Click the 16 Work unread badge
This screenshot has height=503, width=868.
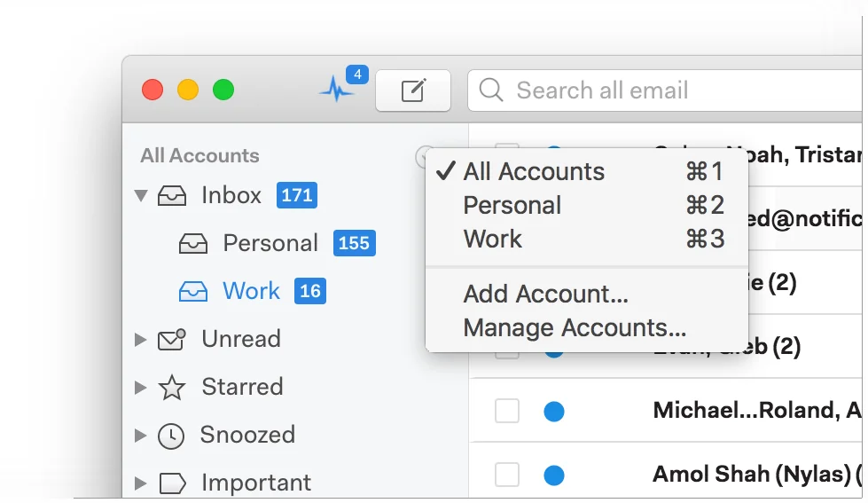[x=310, y=291]
